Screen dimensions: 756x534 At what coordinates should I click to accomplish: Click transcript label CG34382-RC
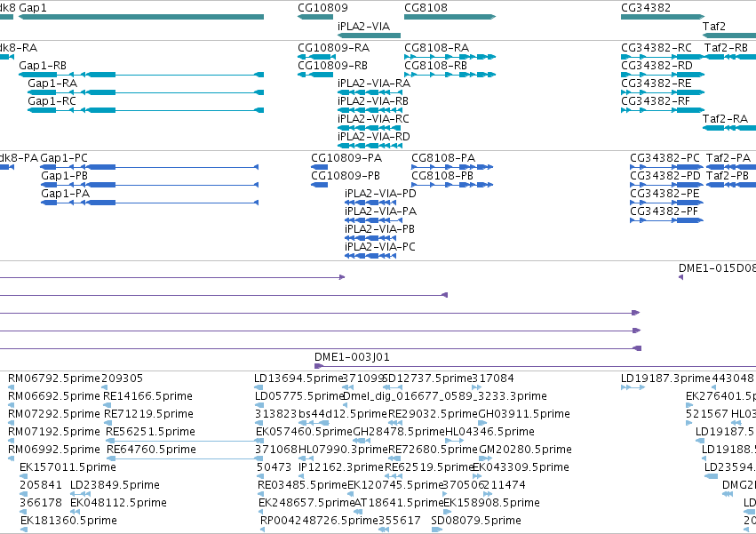[657, 47]
